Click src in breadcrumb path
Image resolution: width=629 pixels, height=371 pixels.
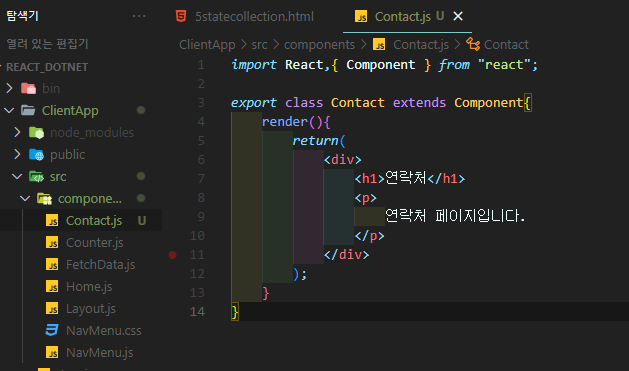coord(259,45)
